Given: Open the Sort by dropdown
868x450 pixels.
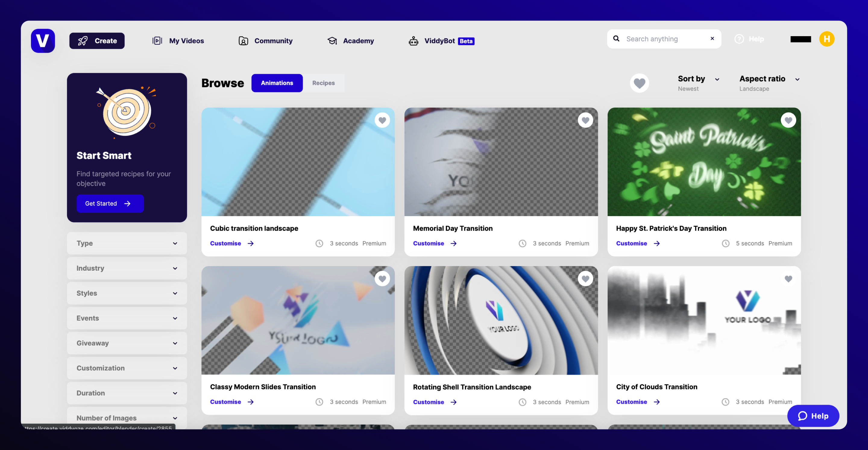Looking at the screenshot, I should point(699,83).
